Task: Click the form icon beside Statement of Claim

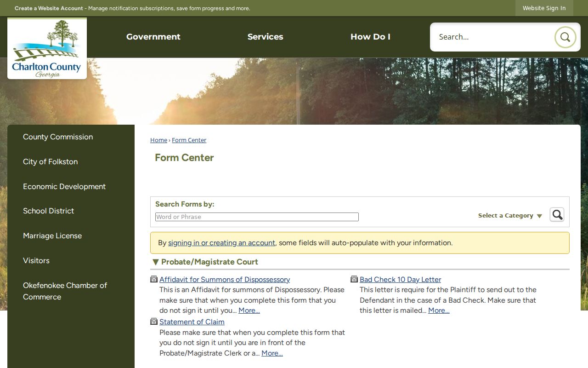Action: coord(154,322)
